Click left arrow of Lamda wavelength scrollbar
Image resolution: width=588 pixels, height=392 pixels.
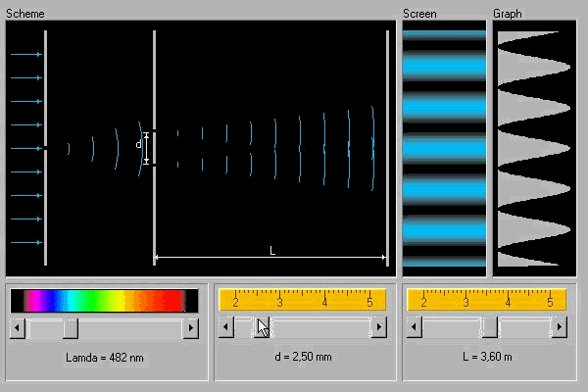(17, 329)
